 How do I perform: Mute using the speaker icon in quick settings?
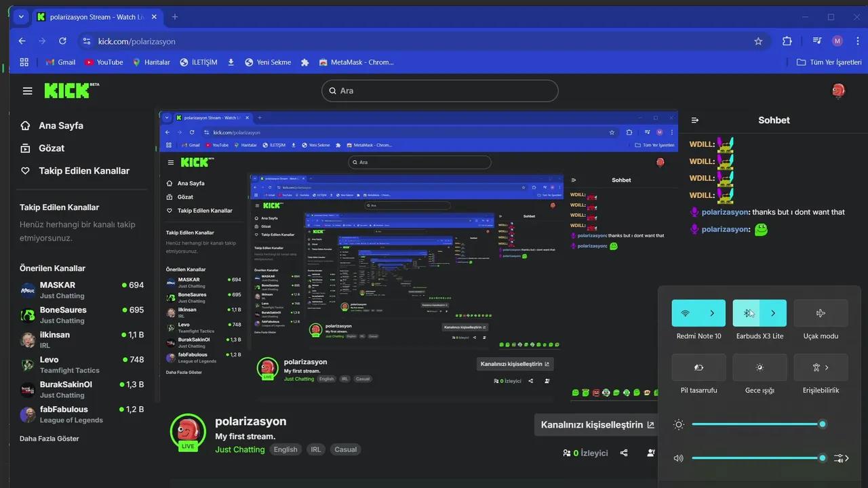click(678, 458)
